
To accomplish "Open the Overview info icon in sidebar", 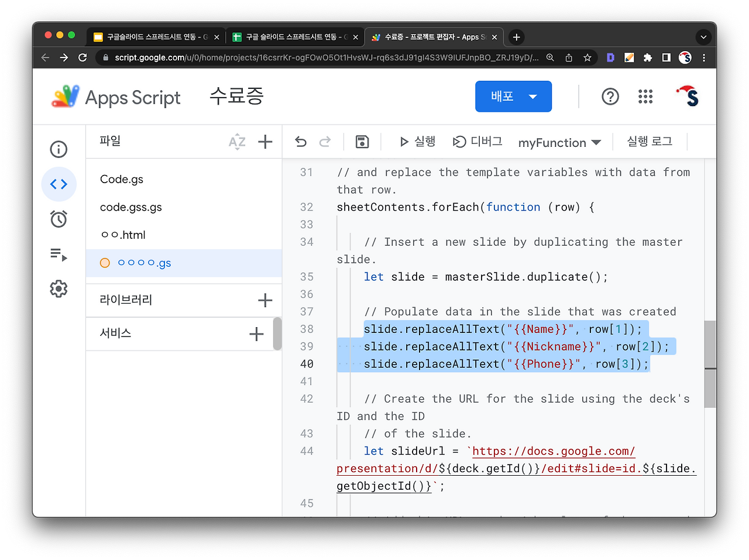I will [x=59, y=149].
